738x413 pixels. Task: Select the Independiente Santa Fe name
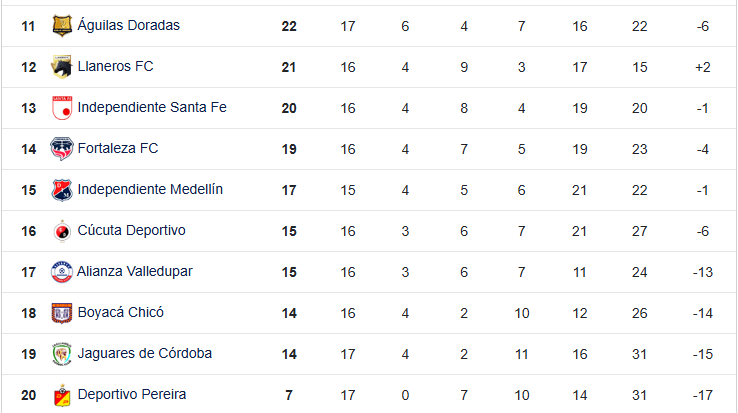pos(152,107)
